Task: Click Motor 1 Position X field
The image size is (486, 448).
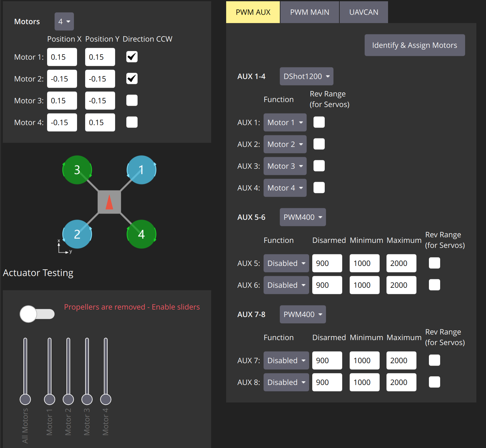Action: [x=62, y=57]
